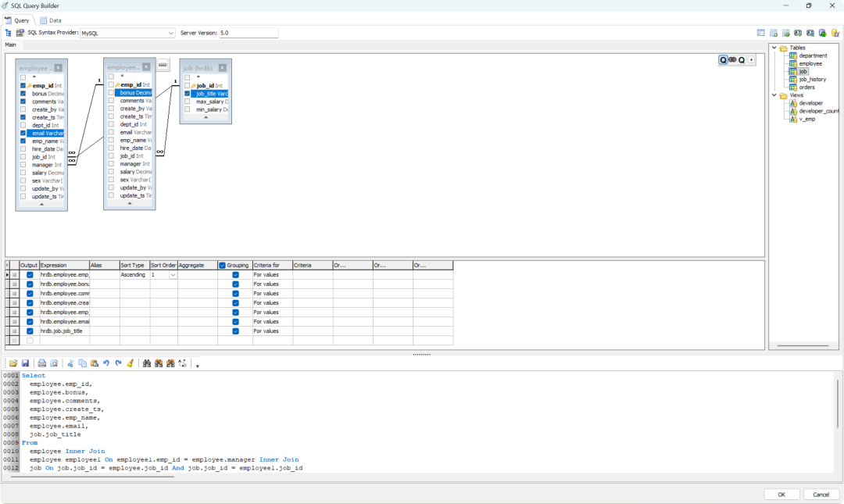Uncheck Grouping for hrdb.employee.bonu row

(235, 284)
